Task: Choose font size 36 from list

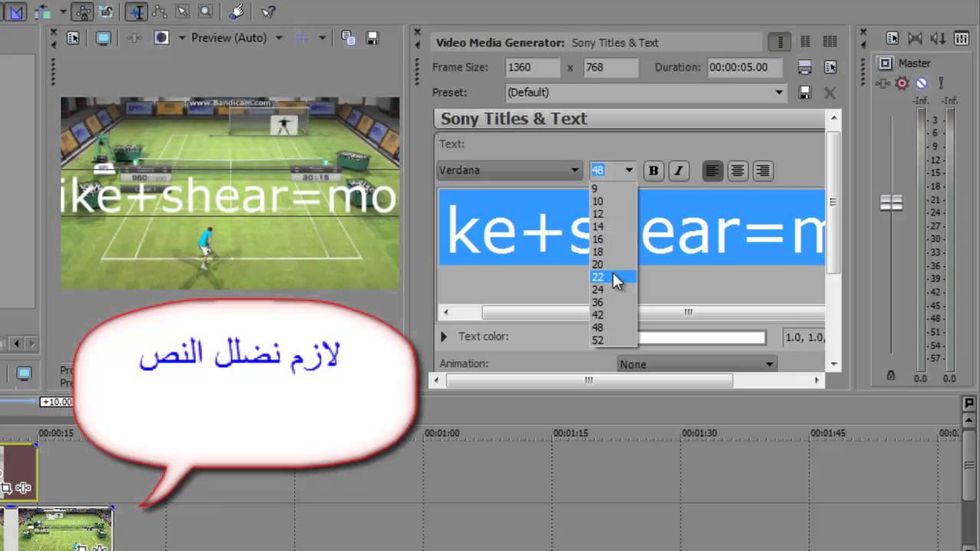Action: 612,302
